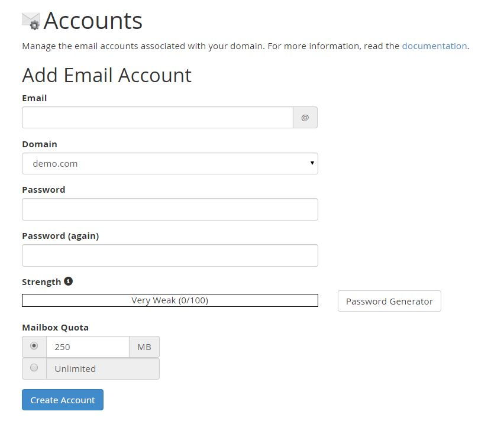Click the Mailbox Quota section label
This screenshot has height=421, width=504.
point(56,327)
